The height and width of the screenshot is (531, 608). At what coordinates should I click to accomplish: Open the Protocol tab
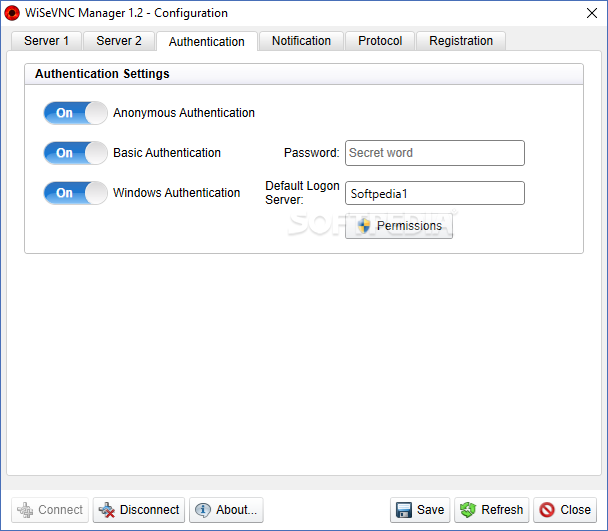380,41
